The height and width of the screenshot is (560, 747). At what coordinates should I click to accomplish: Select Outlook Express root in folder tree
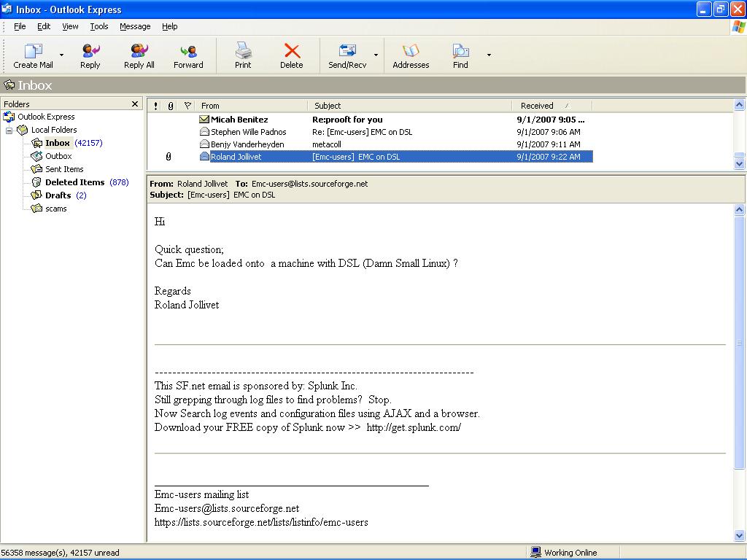tap(46, 117)
